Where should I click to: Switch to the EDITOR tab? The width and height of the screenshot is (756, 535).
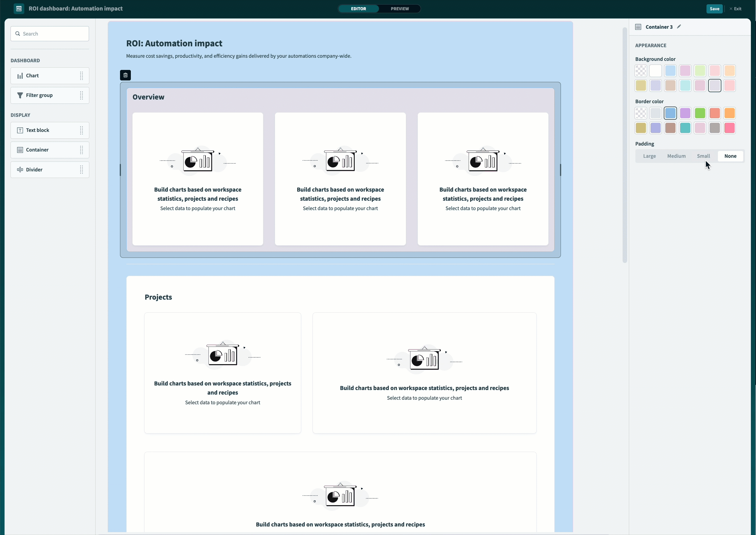[x=358, y=9]
